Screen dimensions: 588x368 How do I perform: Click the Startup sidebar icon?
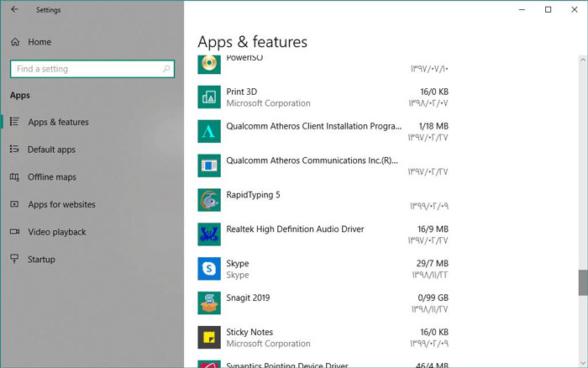(x=14, y=259)
